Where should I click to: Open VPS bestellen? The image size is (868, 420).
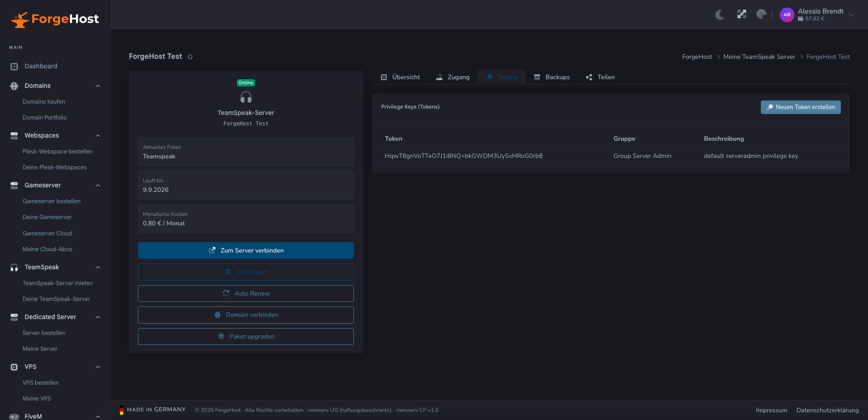[x=41, y=383]
